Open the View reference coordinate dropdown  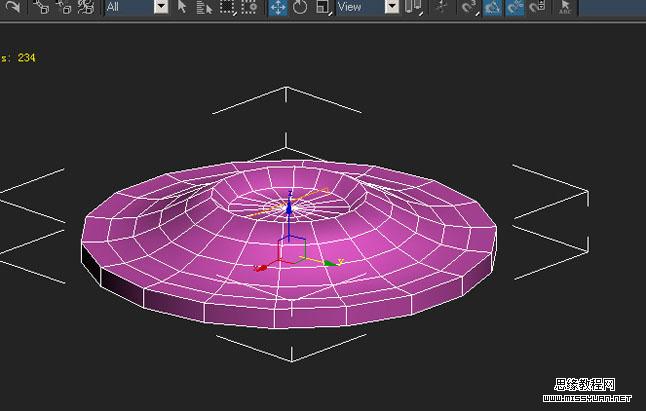(367, 7)
